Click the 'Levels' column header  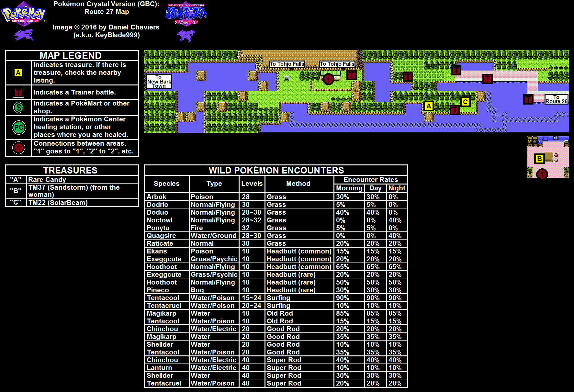(252, 184)
